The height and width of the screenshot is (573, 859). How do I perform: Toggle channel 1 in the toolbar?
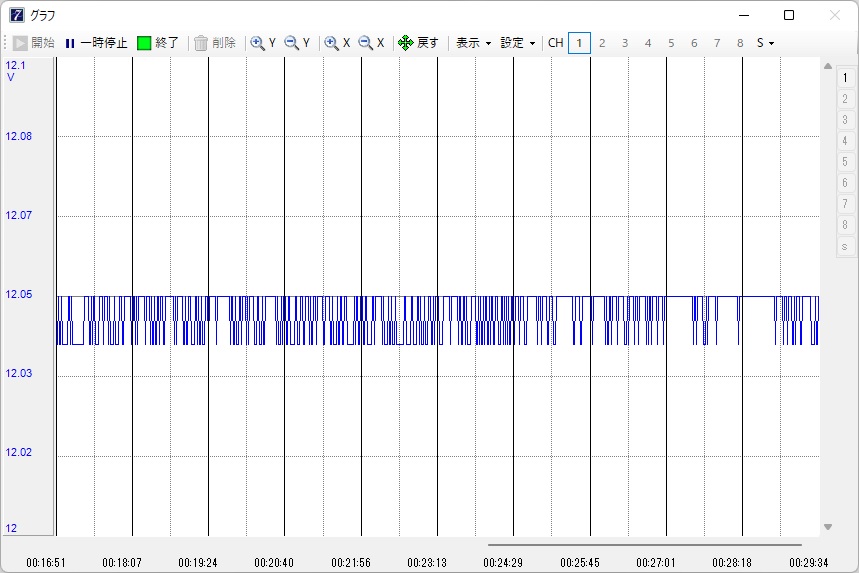(579, 43)
